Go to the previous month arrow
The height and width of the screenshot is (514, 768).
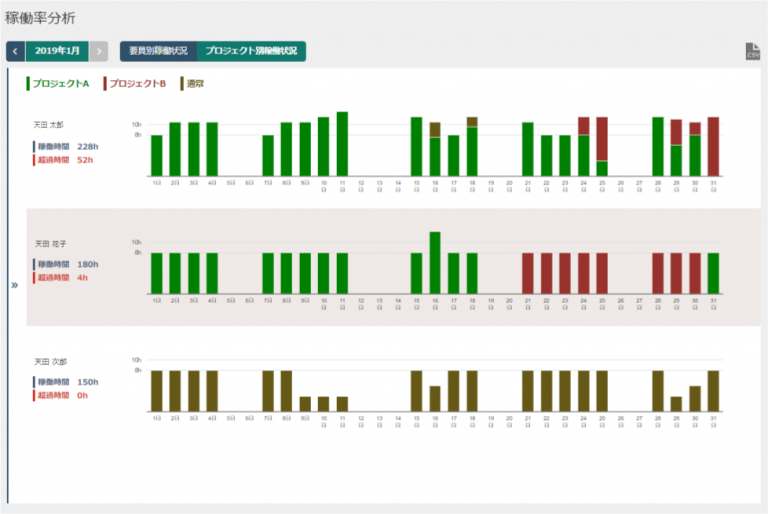16,51
